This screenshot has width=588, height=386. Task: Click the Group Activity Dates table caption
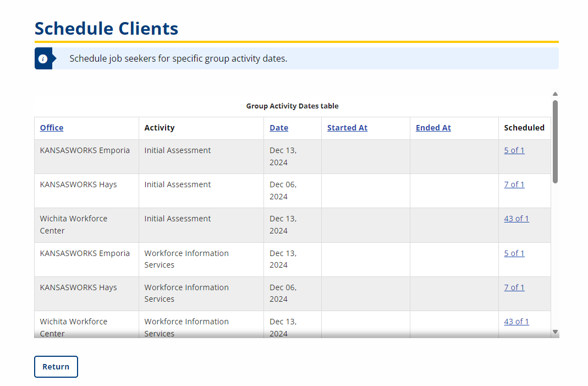point(292,106)
